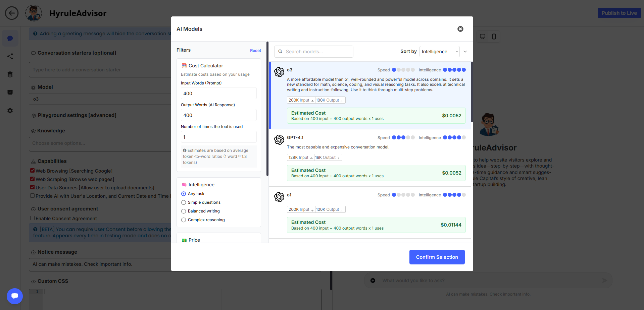The height and width of the screenshot is (310, 644).
Task: Click GPT-4.1 16K Output tag
Action: [328, 158]
